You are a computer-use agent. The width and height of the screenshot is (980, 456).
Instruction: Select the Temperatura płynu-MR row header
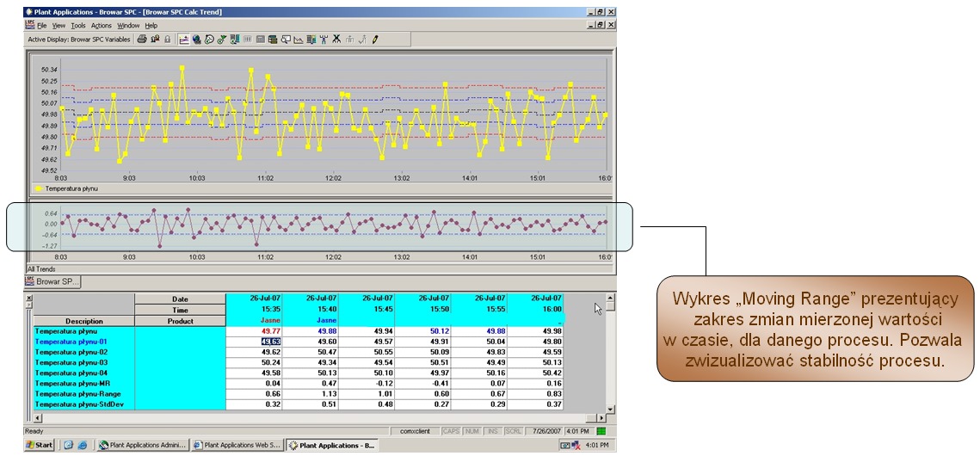[x=84, y=384]
